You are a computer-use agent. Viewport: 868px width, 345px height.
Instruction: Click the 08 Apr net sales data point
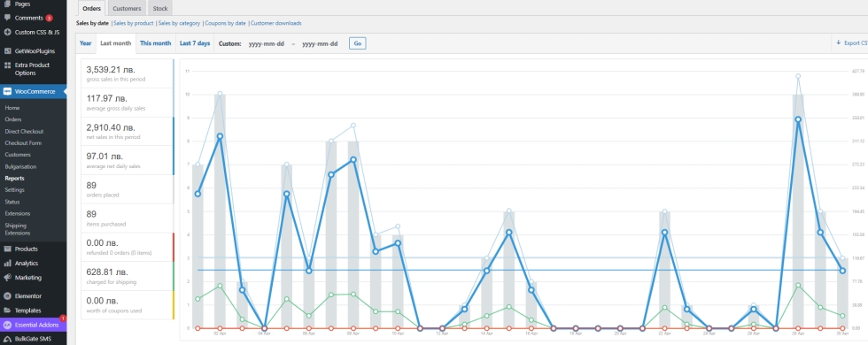[353, 160]
